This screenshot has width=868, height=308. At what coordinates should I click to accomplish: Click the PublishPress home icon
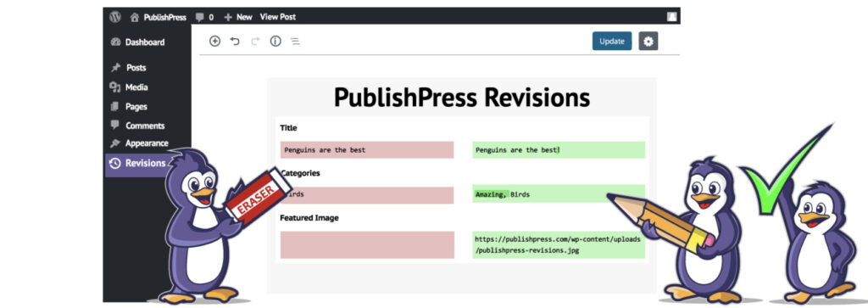[135, 17]
